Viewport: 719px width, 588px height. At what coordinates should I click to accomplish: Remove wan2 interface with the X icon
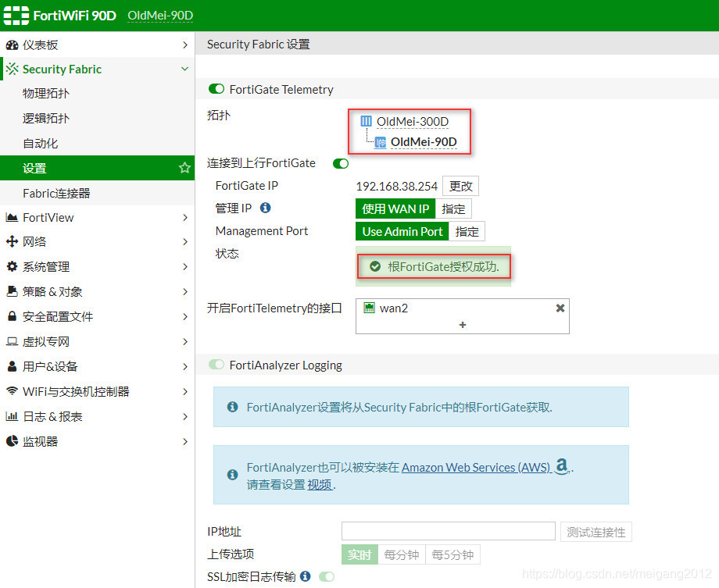tap(560, 308)
